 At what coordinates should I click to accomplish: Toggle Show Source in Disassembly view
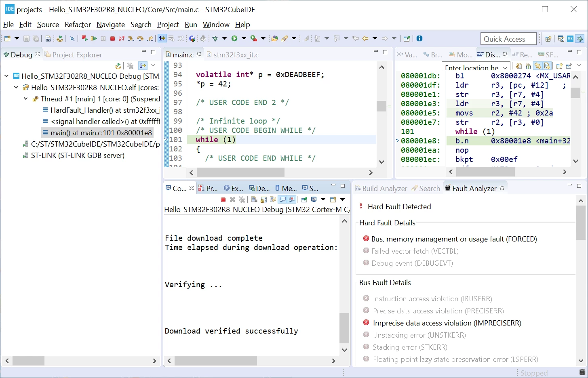(547, 66)
